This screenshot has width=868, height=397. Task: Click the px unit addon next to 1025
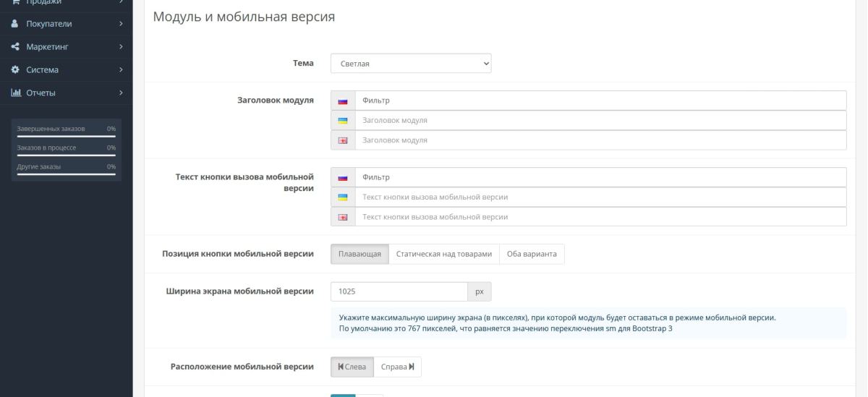[x=479, y=291]
